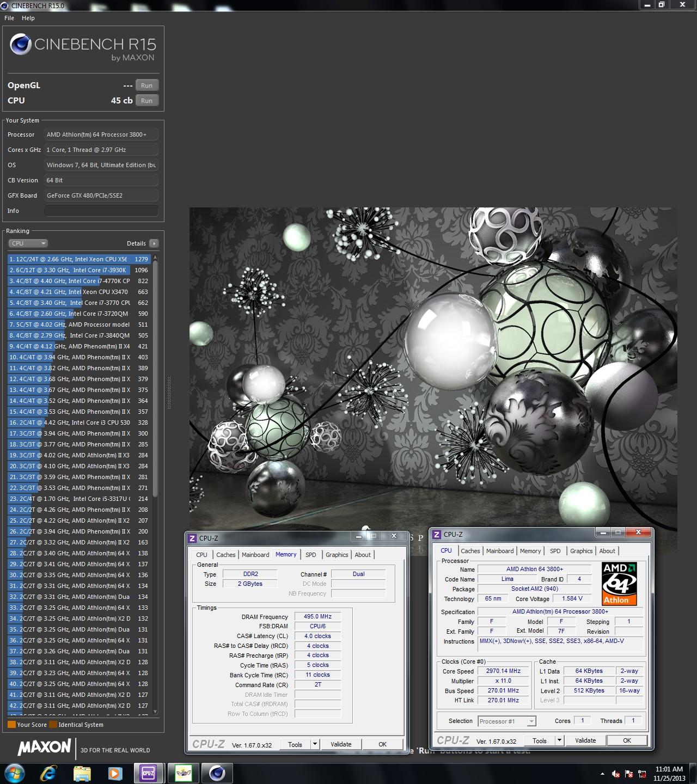The height and width of the screenshot is (784, 697).
Task: Click the network tray icon
Action: tap(643, 774)
